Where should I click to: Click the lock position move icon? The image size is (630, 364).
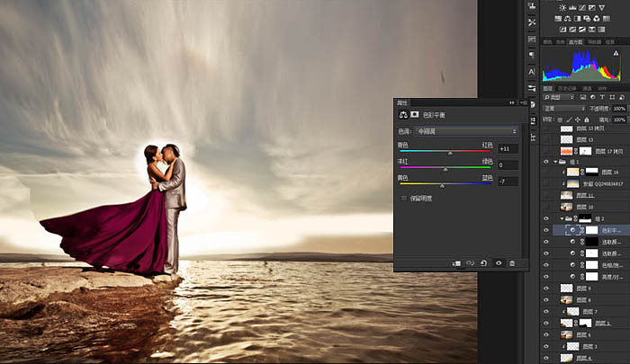click(x=578, y=120)
